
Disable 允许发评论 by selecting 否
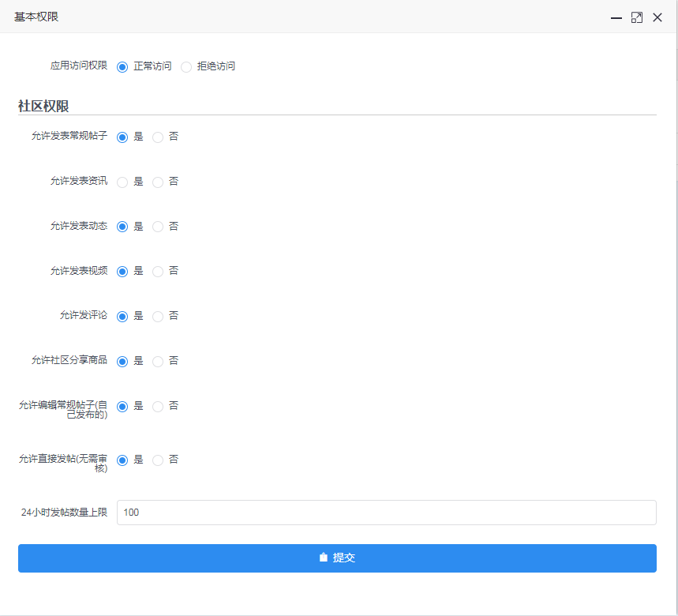[x=158, y=317]
